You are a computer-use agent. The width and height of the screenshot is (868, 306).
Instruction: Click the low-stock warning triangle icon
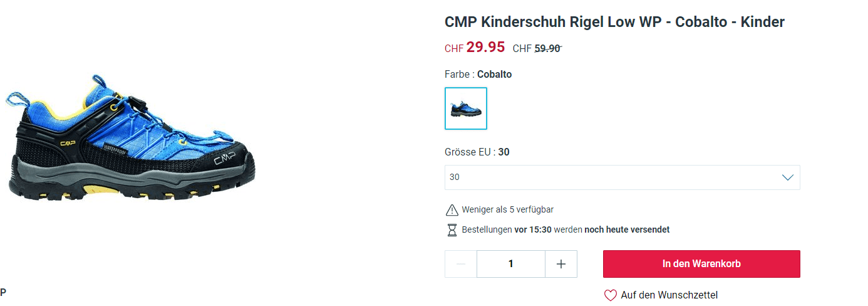pos(452,210)
